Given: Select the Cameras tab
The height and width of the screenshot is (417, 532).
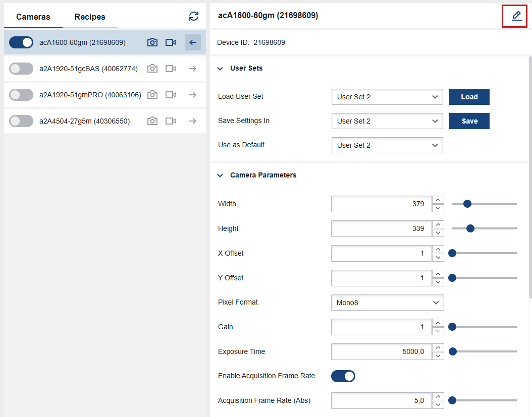Looking at the screenshot, I should click(33, 17).
